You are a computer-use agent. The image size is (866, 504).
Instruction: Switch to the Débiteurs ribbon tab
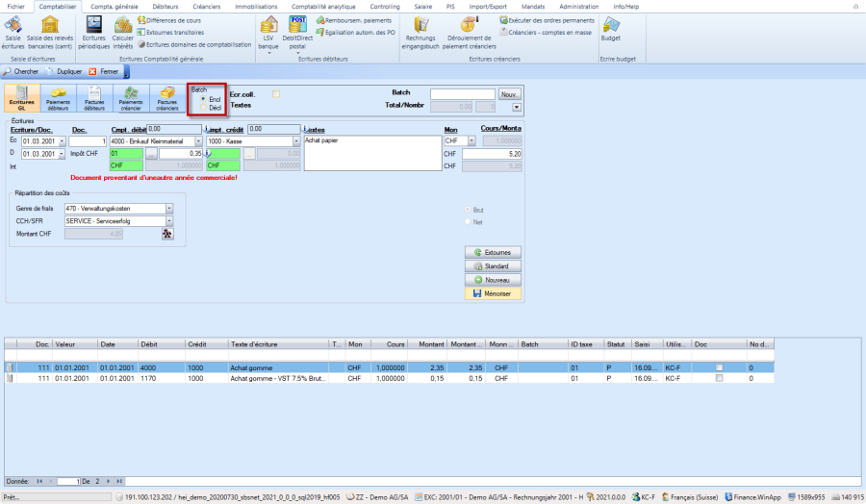[x=165, y=6]
